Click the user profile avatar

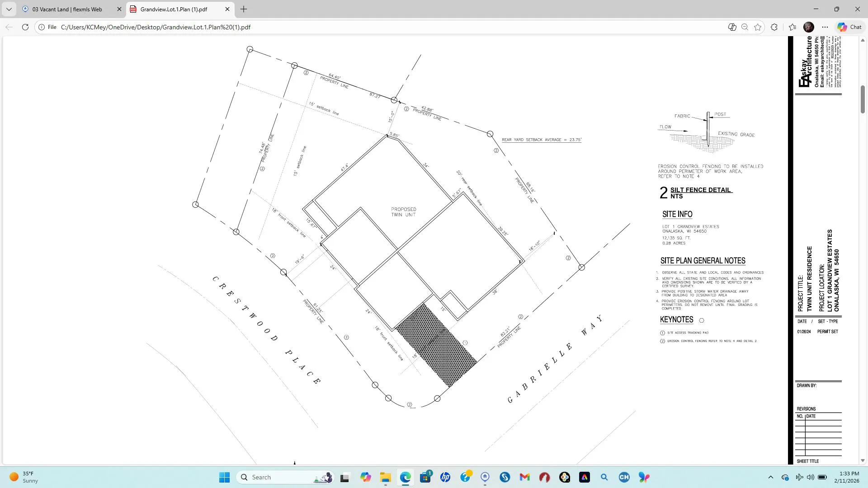(x=809, y=27)
